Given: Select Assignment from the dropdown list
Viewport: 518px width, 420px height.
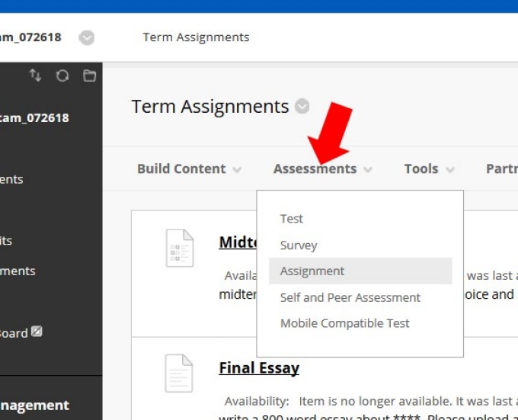Looking at the screenshot, I should [x=312, y=271].
